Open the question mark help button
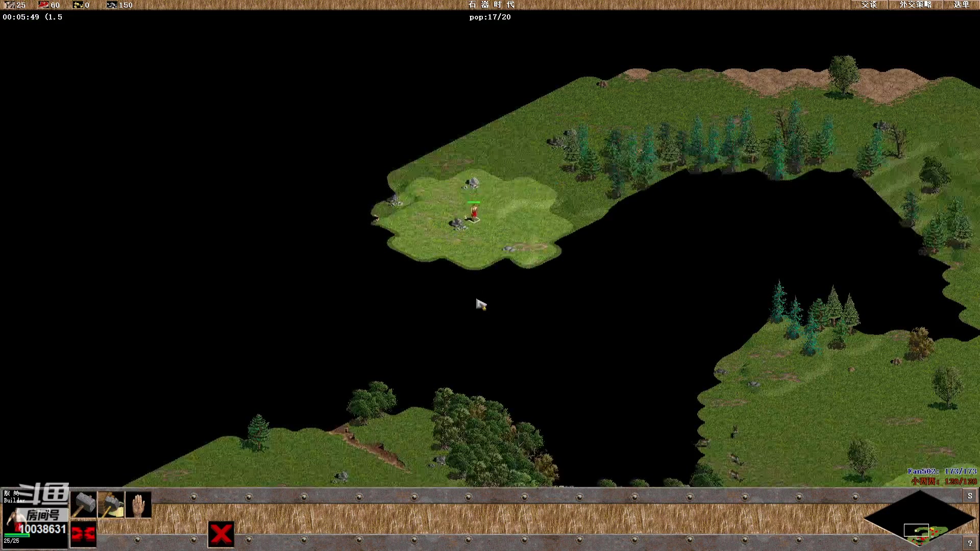The height and width of the screenshot is (551, 980). click(970, 543)
